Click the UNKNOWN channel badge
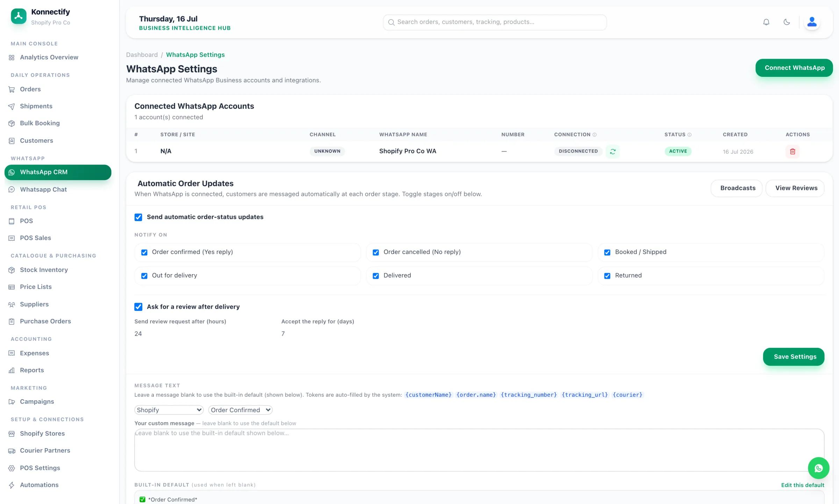The width and height of the screenshot is (839, 504). [x=327, y=151]
